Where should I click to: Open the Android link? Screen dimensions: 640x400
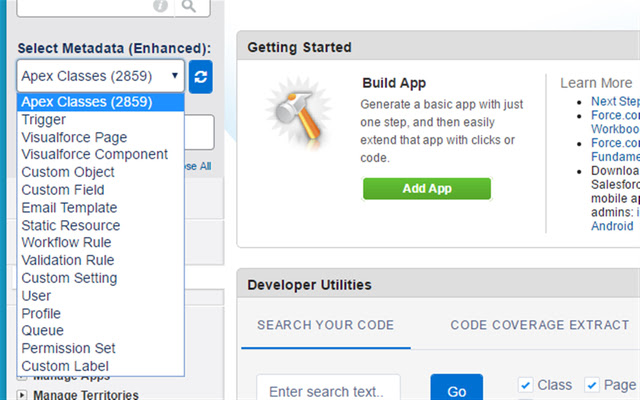(x=613, y=225)
